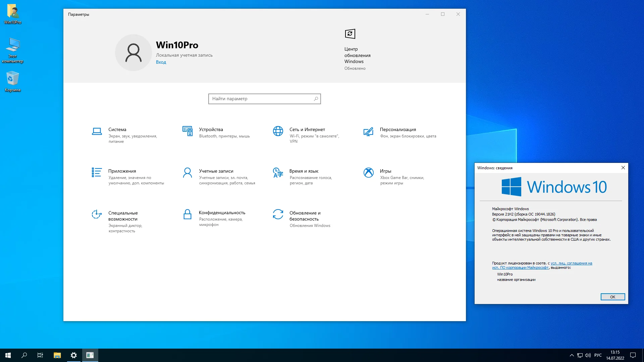Open Обновление и безопасность settings
This screenshot has width=644, height=362.
click(305, 216)
